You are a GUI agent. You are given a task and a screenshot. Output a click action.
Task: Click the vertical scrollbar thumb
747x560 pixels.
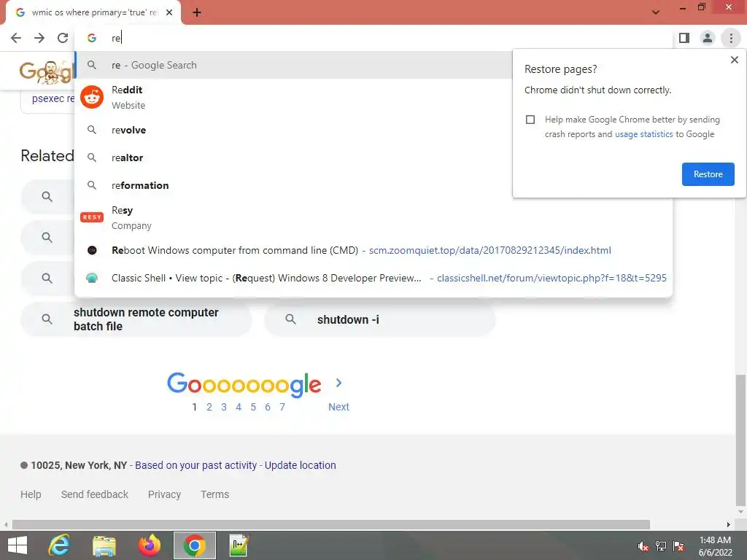pos(740,440)
